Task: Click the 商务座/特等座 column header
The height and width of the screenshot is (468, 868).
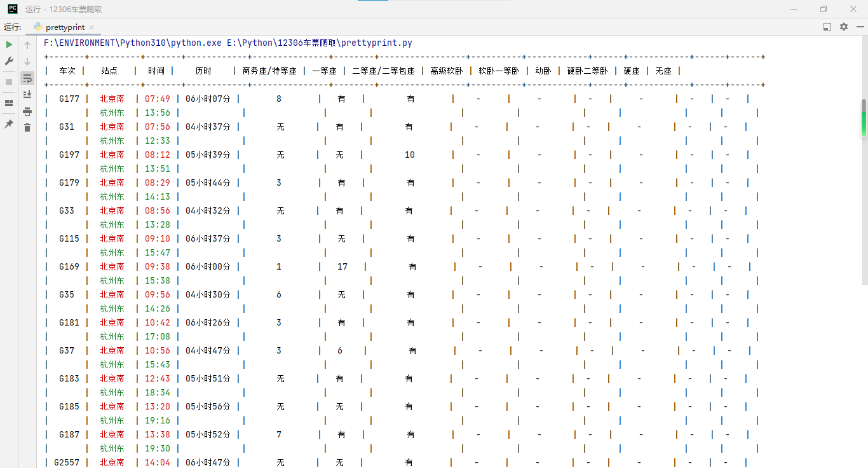Action: [270, 71]
